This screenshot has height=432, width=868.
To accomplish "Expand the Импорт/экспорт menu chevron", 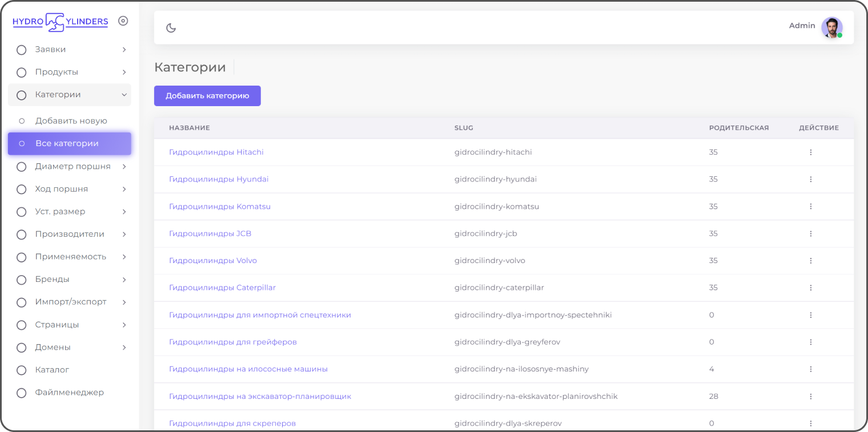I will (x=124, y=302).
